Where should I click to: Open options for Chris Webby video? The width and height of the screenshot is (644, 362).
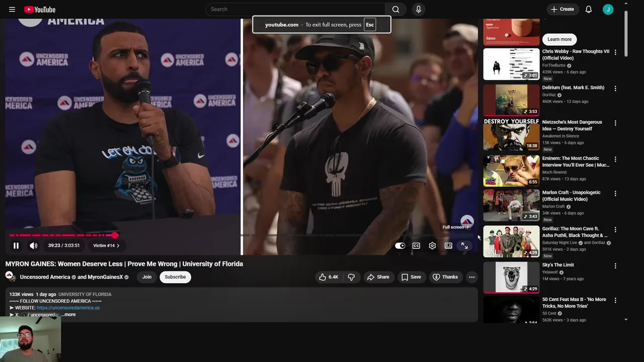(x=615, y=52)
